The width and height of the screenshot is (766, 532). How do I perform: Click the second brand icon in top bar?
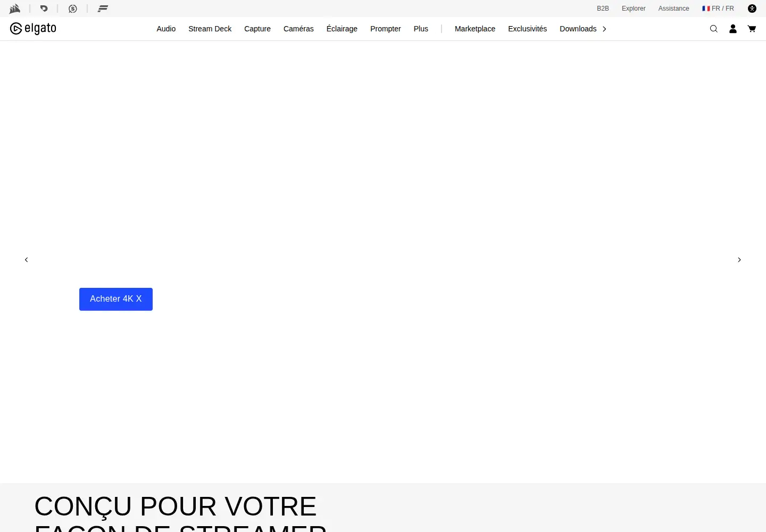pos(44,9)
